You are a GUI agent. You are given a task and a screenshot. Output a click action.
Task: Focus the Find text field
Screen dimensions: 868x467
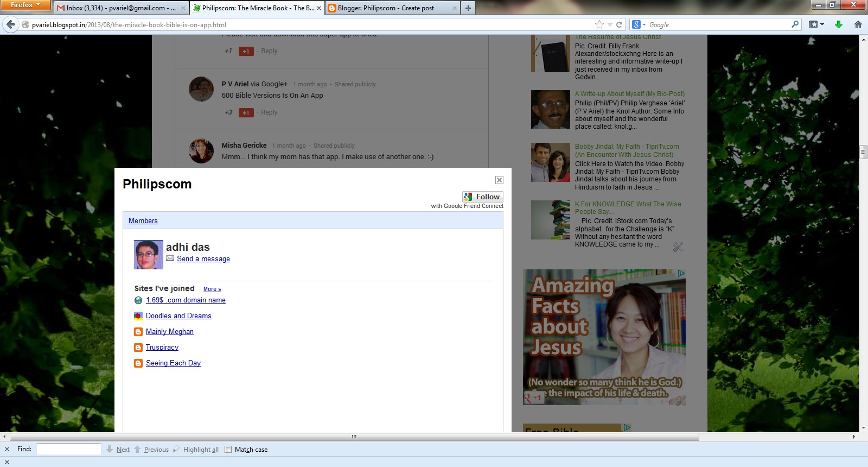pyautogui.click(x=69, y=449)
